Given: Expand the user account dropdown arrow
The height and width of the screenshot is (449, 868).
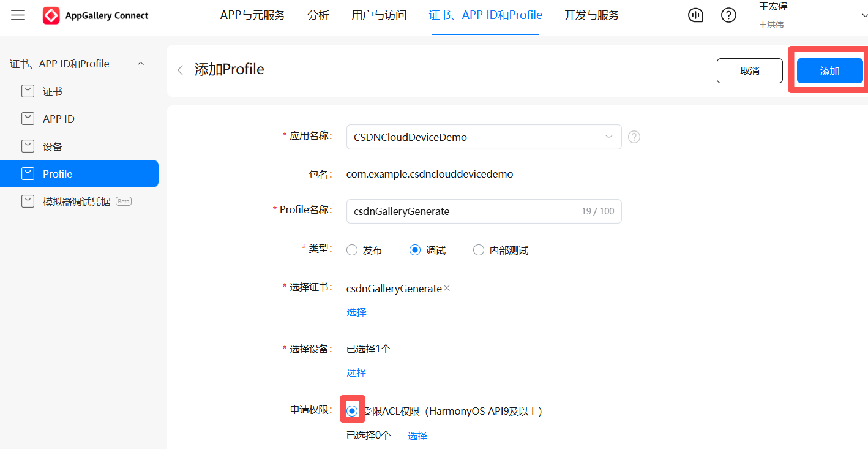Looking at the screenshot, I should pos(864,16).
